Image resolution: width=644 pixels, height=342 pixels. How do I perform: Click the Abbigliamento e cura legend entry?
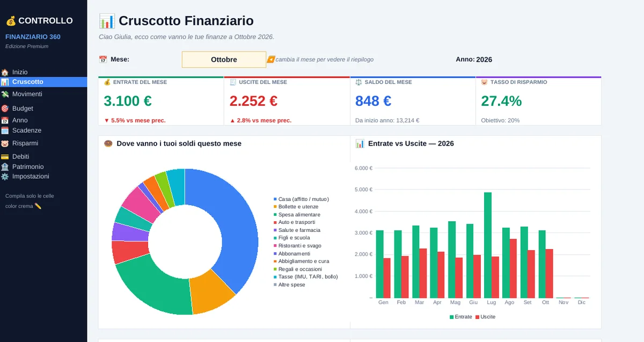[x=301, y=261]
